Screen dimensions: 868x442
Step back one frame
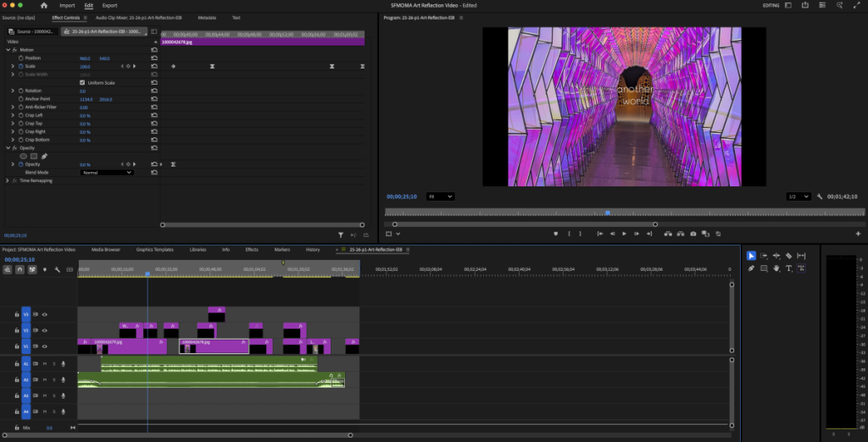pos(612,234)
